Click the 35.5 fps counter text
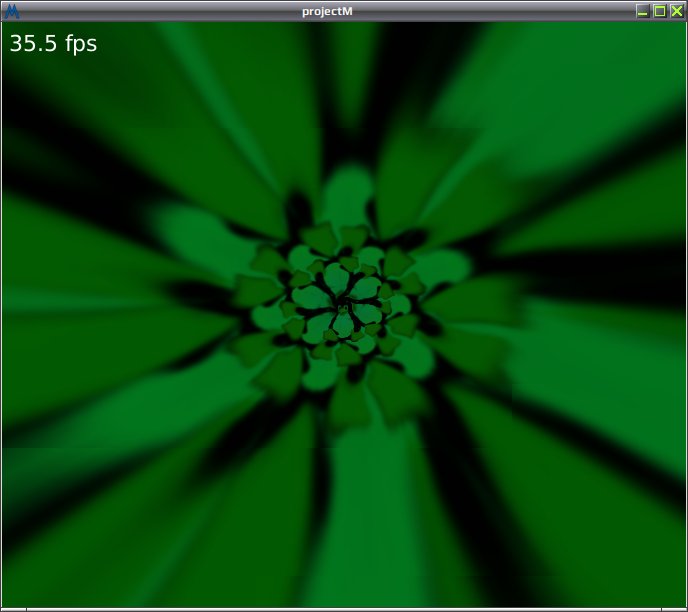Screen dimensions: 688x612 [53, 44]
